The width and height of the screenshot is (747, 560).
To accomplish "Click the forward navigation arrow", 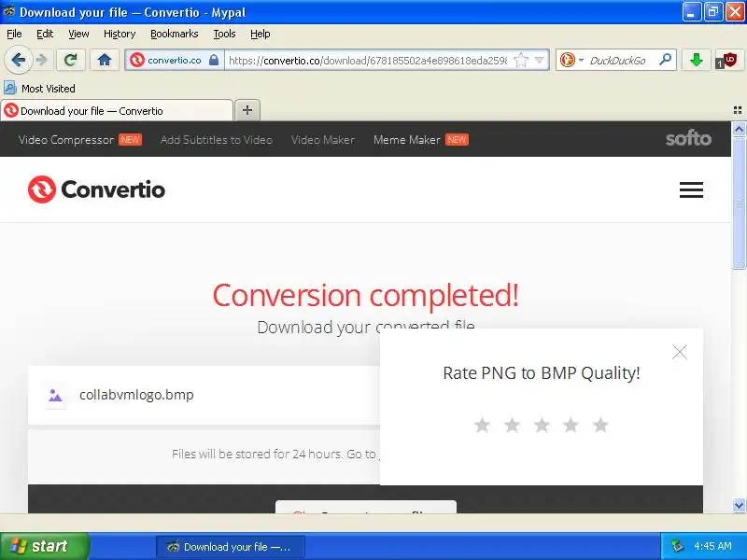I will click(42, 60).
